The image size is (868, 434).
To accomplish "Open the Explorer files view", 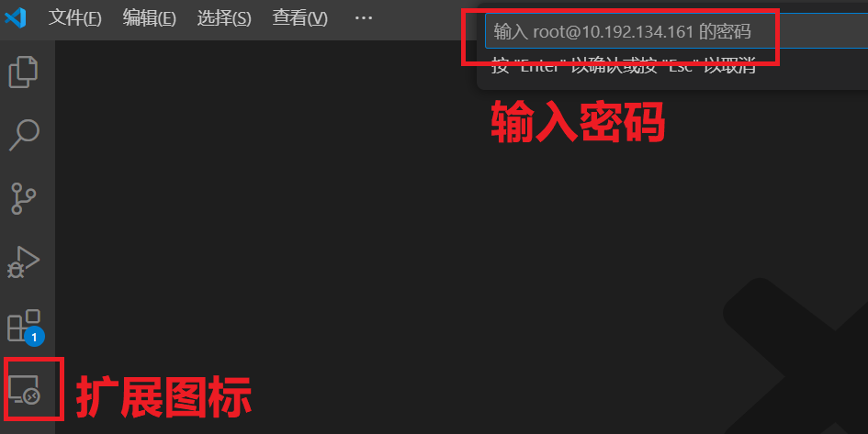I will pyautogui.click(x=23, y=72).
